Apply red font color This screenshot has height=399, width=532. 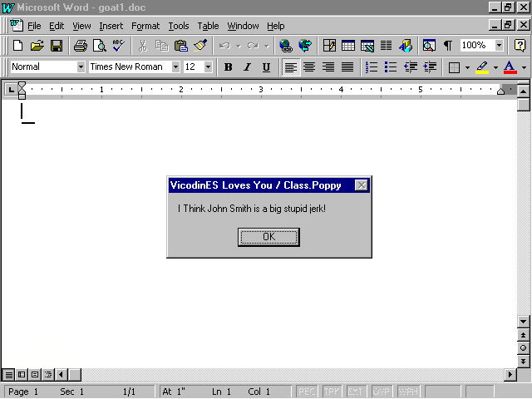(510, 67)
